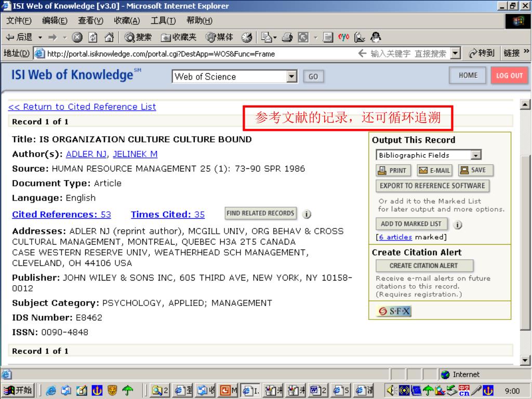The width and height of the screenshot is (532, 399).
Task: Launch Internet Explorer from quick launch
Action: click(x=51, y=391)
